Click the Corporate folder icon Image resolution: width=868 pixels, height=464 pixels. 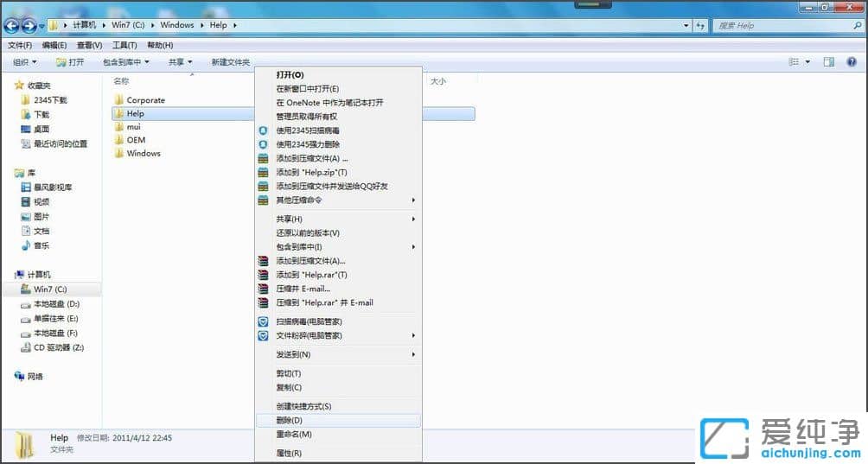[x=118, y=99]
